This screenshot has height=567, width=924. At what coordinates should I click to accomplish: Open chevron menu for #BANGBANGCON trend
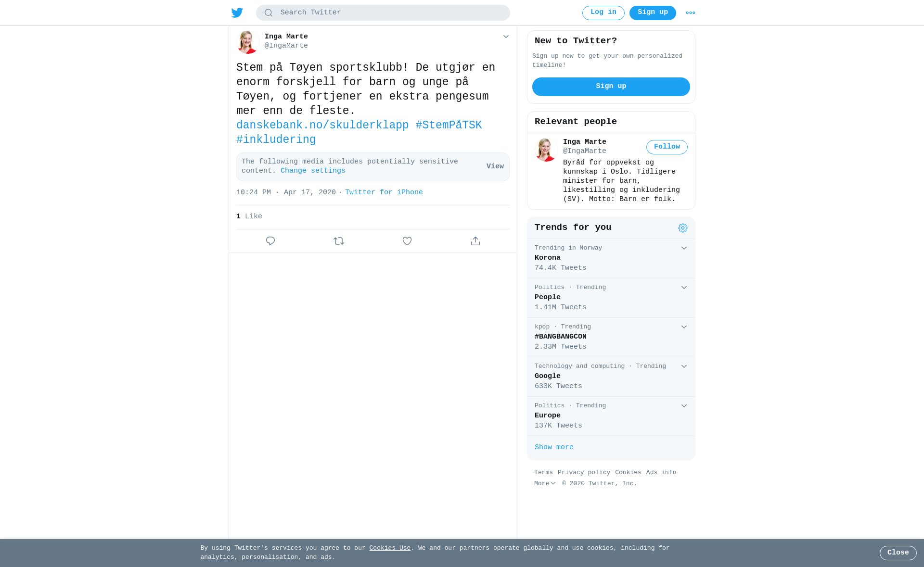pos(684,327)
